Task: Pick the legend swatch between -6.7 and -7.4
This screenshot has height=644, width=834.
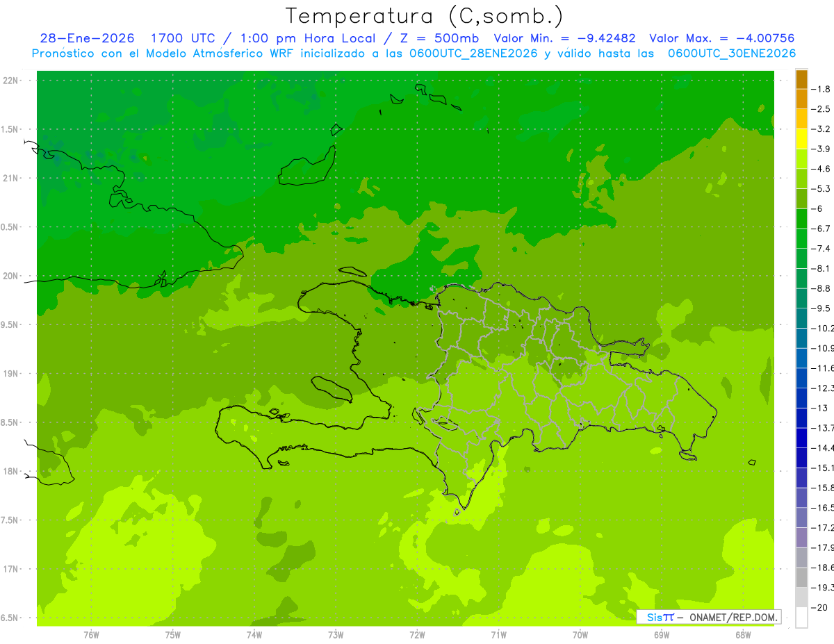Action: click(801, 239)
